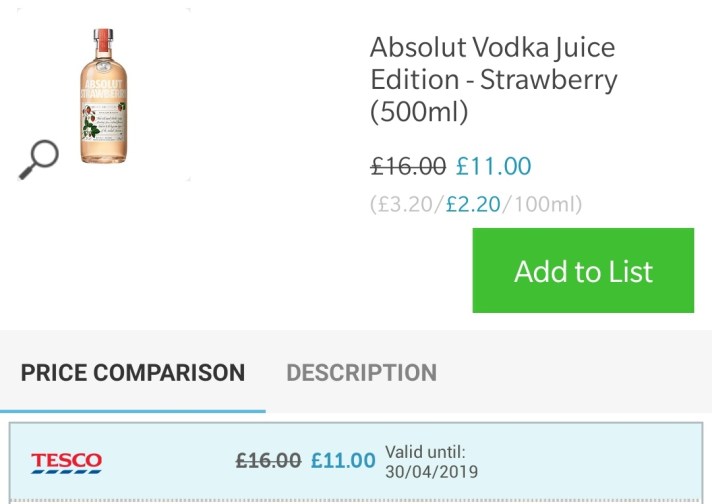The width and height of the screenshot is (712, 504).
Task: Click the £2.20 per 100ml unit price
Action: (472, 205)
